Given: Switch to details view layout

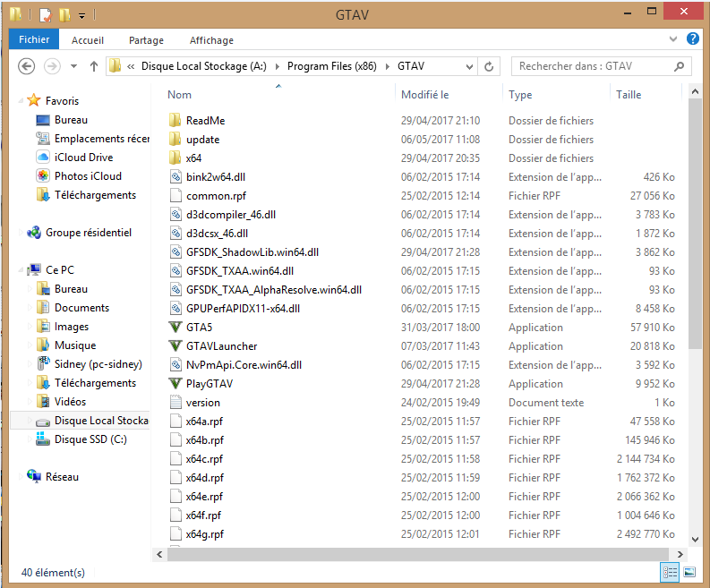Looking at the screenshot, I should [x=670, y=572].
